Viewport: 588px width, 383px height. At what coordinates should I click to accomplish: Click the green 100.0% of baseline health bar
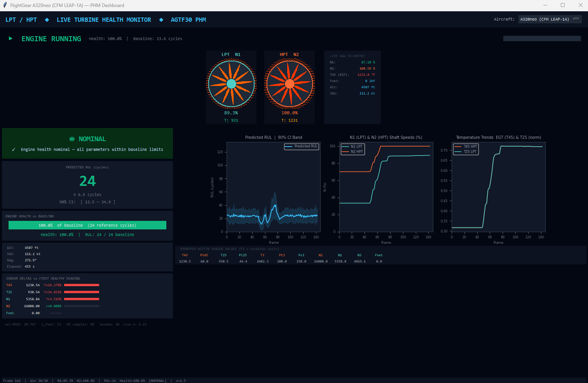coord(87,225)
